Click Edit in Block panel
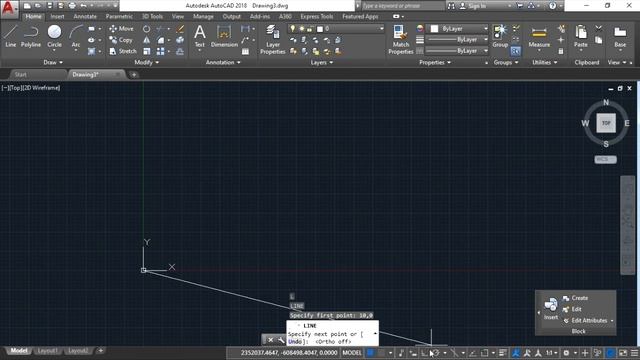The image size is (640, 360). click(x=572, y=309)
